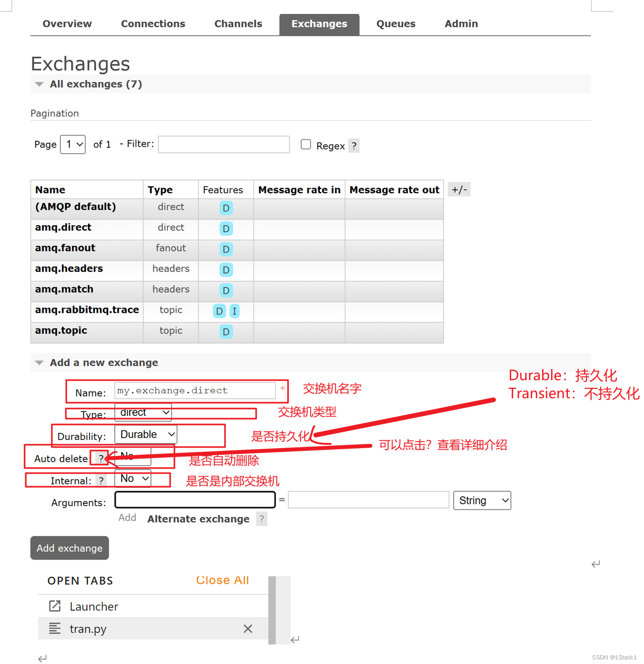Click the D durable badge for amq.match
This screenshot has width=644, height=664.
point(226,291)
